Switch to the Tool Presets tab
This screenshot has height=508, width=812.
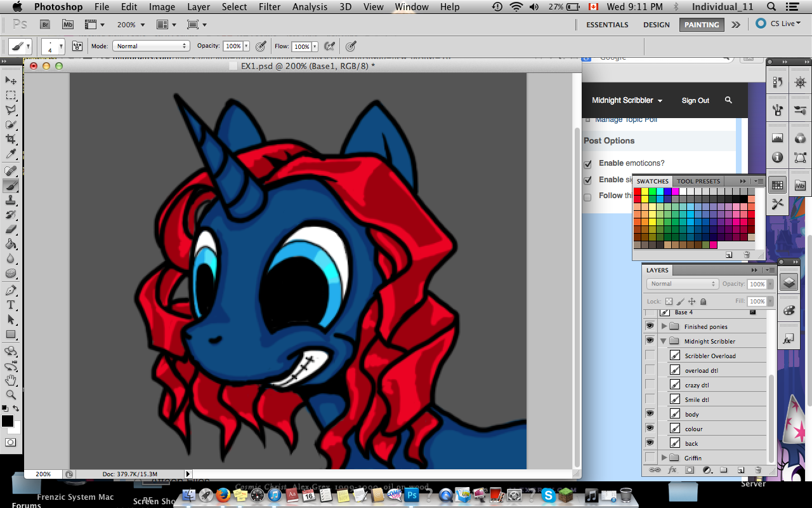[698, 181]
